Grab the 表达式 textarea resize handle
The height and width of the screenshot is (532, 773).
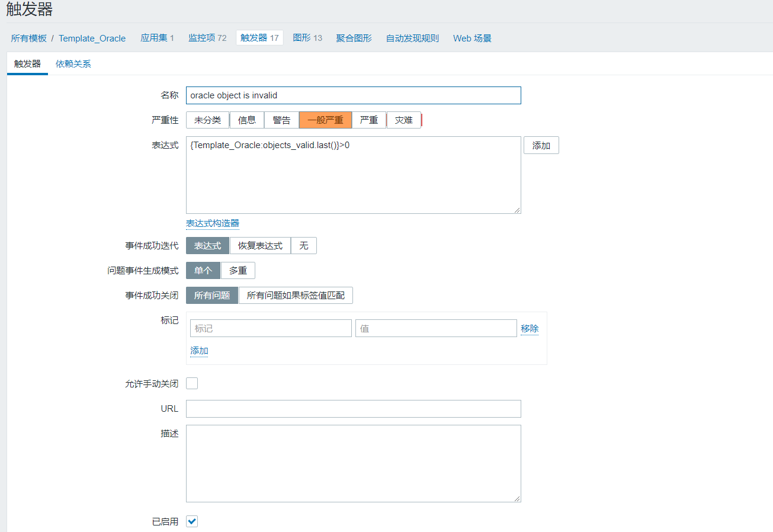(x=517, y=210)
